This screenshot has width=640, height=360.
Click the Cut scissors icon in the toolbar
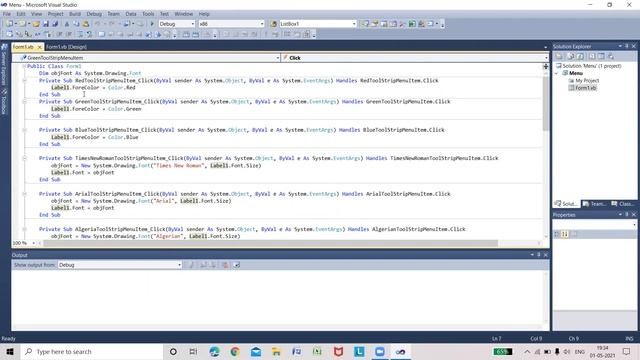[67, 24]
